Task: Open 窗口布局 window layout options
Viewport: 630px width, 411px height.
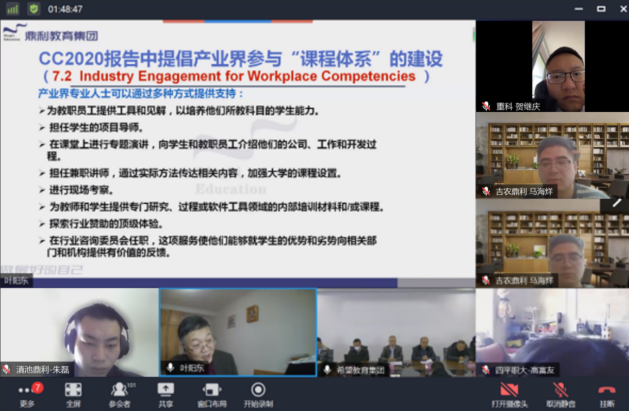Action: coord(211,391)
